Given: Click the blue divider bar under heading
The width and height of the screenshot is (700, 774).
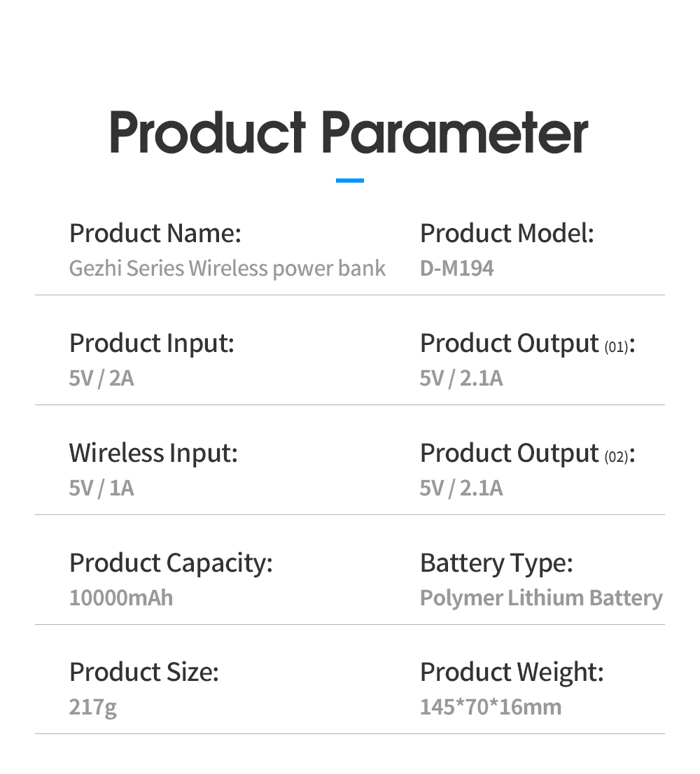Looking at the screenshot, I should click(349, 181).
